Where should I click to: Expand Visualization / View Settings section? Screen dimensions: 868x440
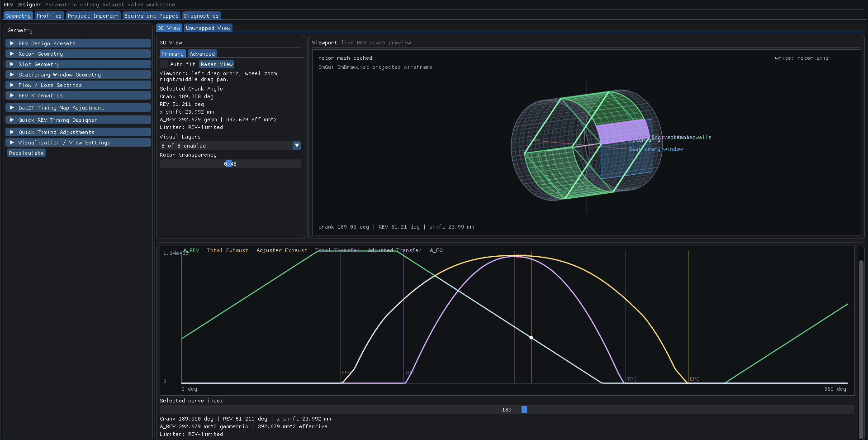point(78,143)
